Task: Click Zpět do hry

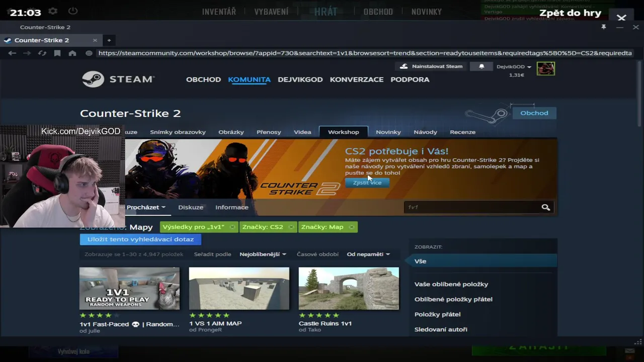Action: pos(570,13)
